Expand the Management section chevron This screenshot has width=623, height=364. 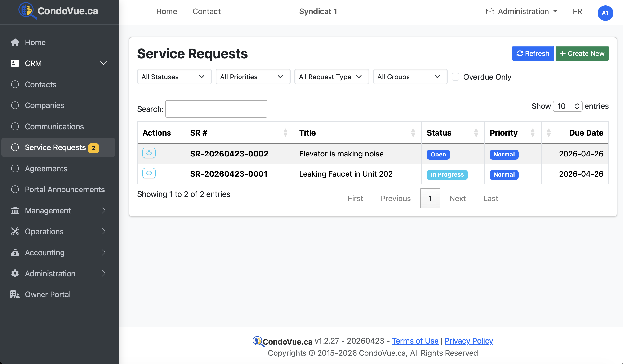104,210
